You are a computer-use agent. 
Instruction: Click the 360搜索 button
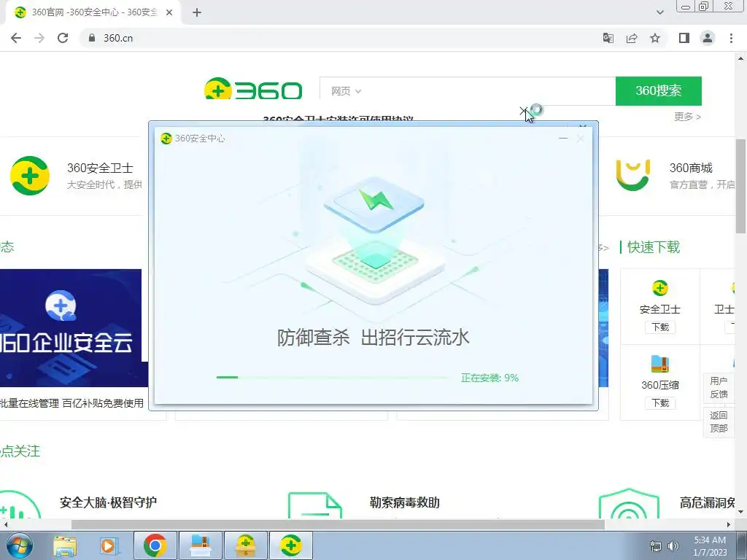coord(659,90)
